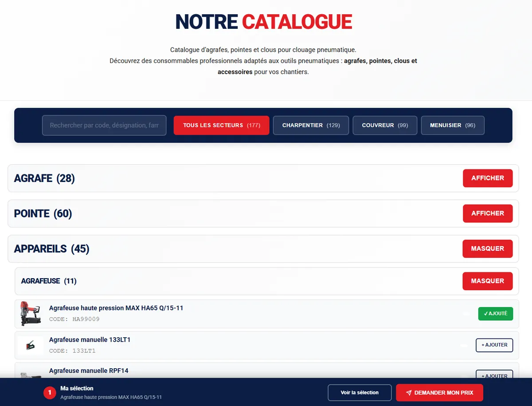Viewport: 532px width, 406px height.
Task: Show the POINTE category with AFFICHER
Action: pyautogui.click(x=488, y=213)
